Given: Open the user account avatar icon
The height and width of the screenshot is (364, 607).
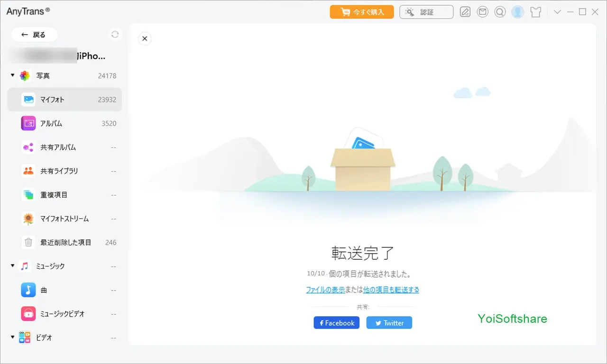Looking at the screenshot, I should pyautogui.click(x=517, y=12).
